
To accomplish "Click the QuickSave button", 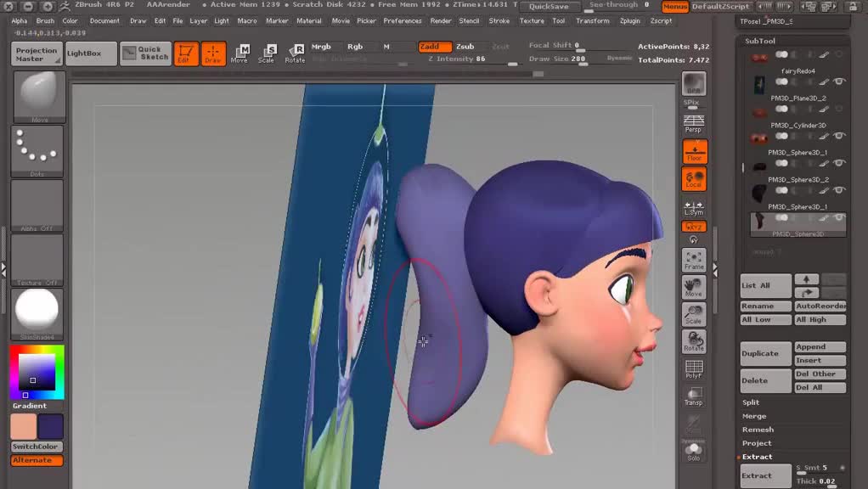I will point(548,6).
